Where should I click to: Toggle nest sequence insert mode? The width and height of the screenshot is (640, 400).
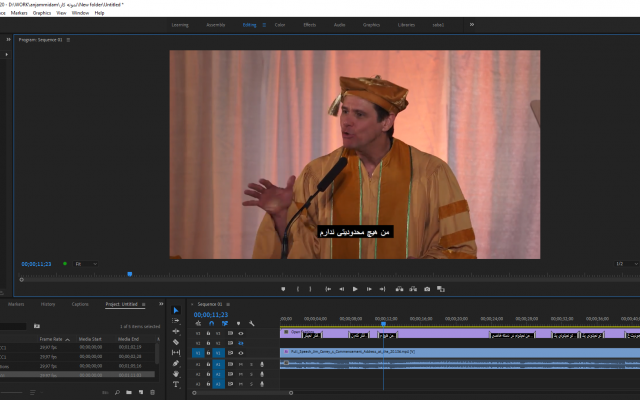198,323
